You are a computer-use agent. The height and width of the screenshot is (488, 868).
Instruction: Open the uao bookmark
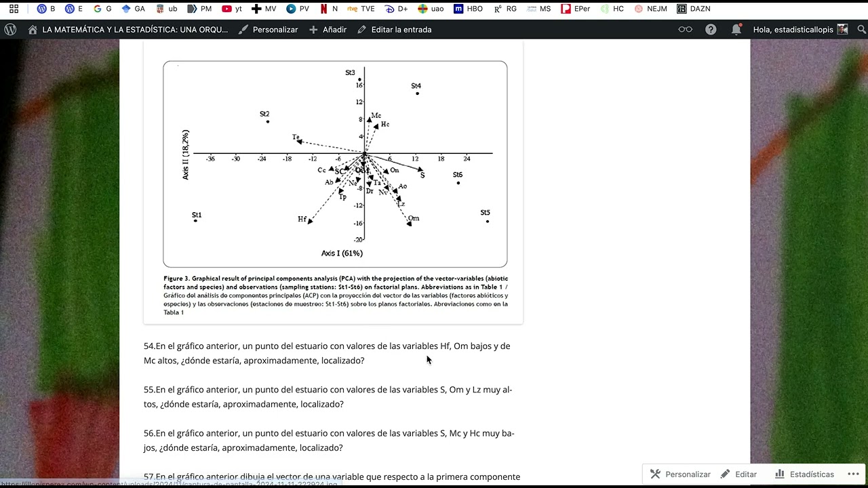point(431,9)
